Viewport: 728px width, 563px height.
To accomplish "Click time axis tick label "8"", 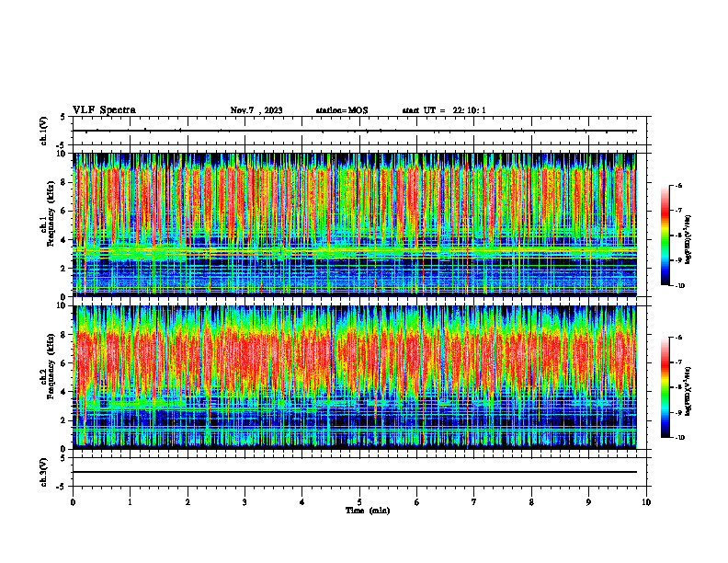I will (x=531, y=502).
